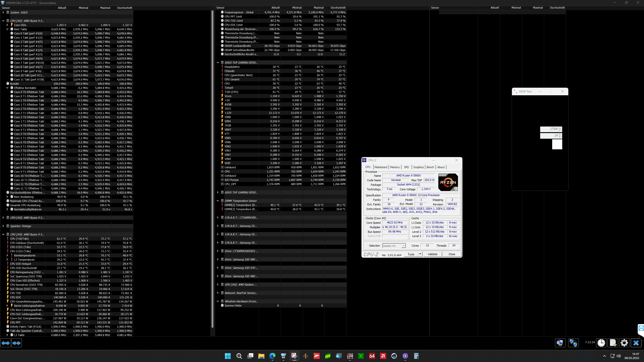Image resolution: width=644 pixels, height=362 pixels.
Task: Click Close button in CPU-Z
Action: (x=452, y=254)
